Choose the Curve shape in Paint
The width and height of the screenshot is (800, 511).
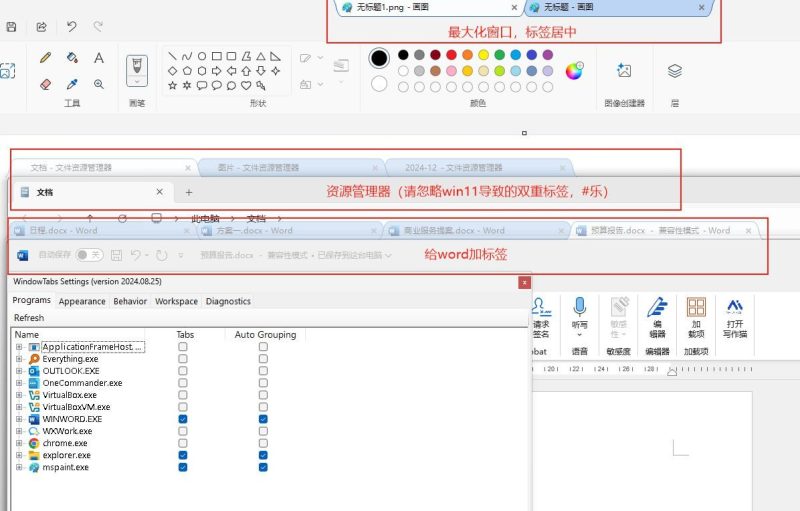coord(187,56)
